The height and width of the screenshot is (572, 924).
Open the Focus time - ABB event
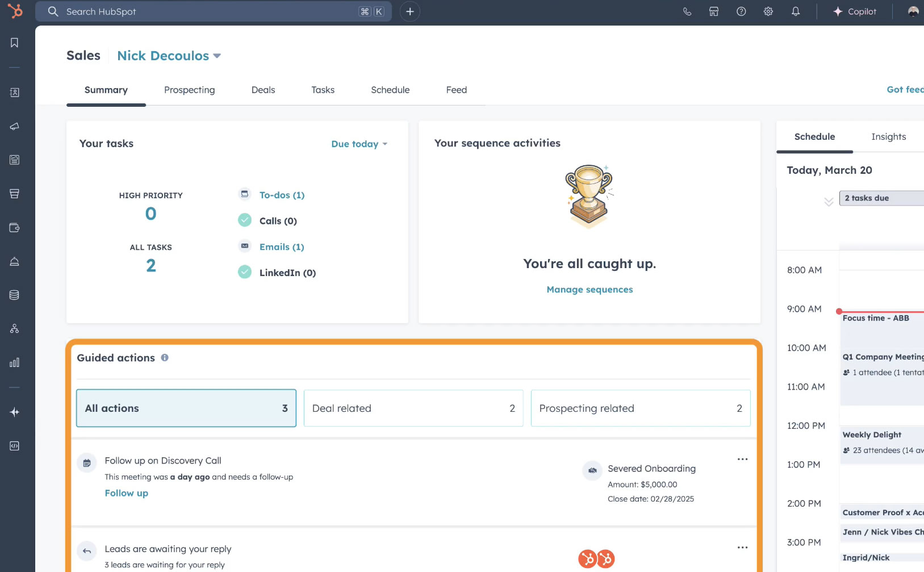click(x=883, y=330)
